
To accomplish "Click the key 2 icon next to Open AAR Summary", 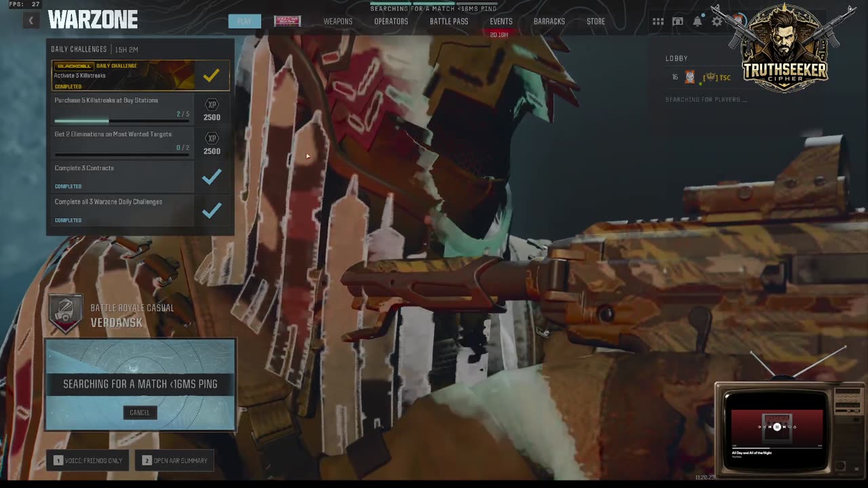I will click(146, 460).
